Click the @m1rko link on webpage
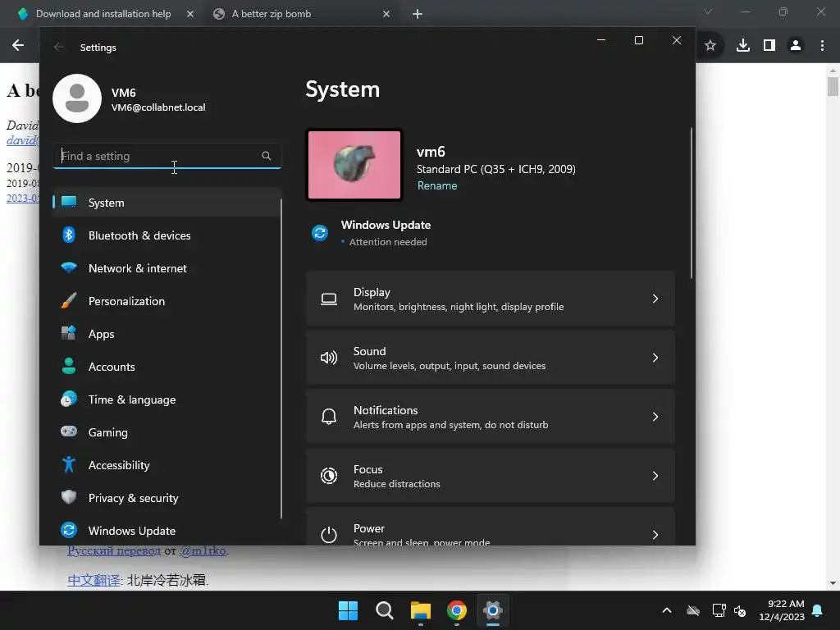Viewport: 840px width, 630px height. [203, 551]
